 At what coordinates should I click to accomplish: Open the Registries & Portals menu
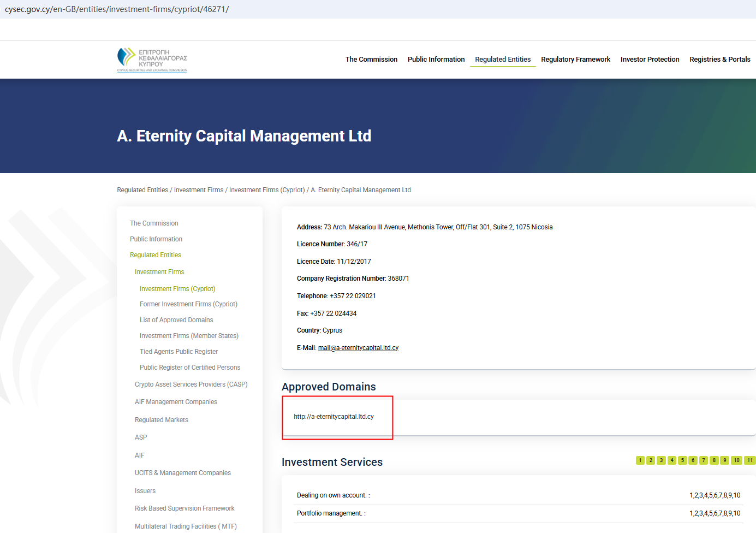719,60
